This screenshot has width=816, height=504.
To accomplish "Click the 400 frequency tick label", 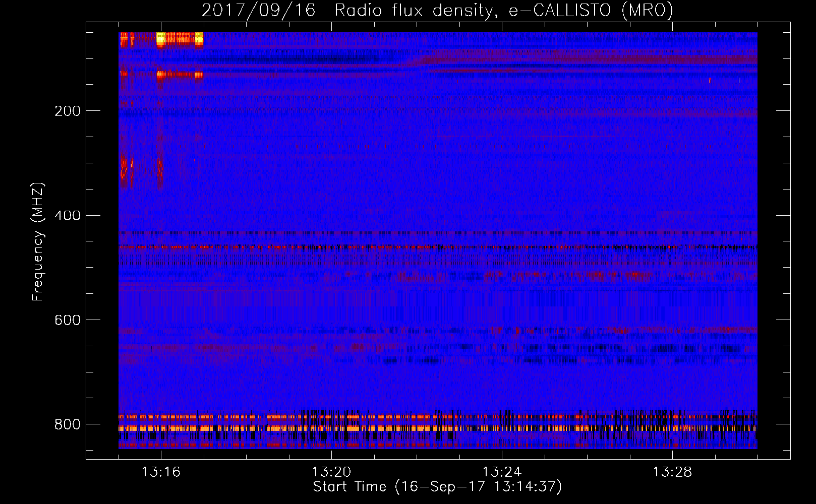I will coord(67,216).
